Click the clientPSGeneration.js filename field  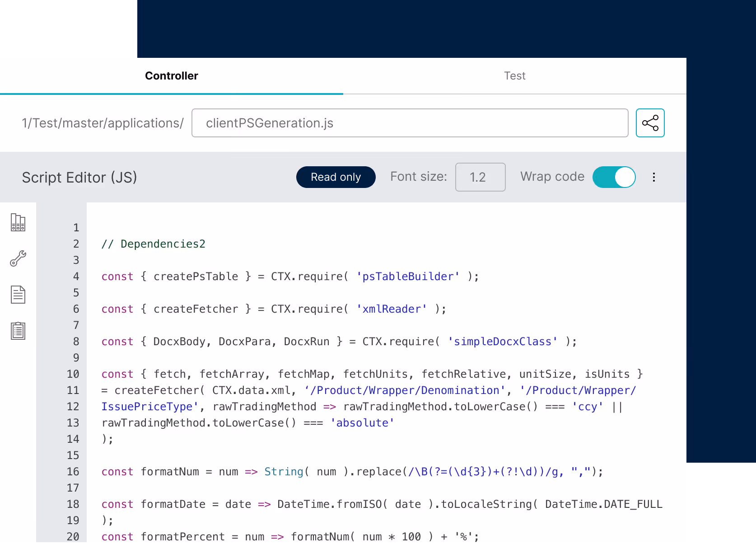click(410, 122)
